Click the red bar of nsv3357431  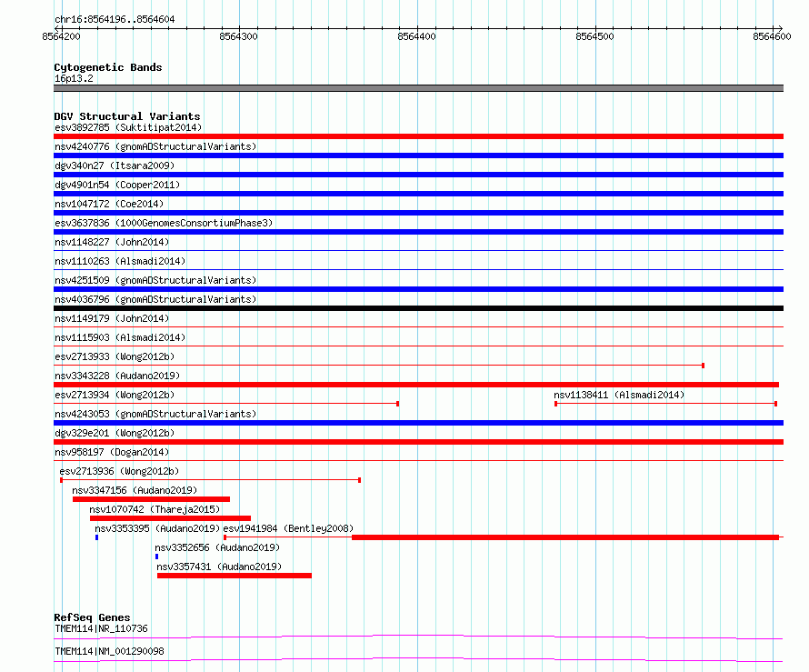[235, 576]
